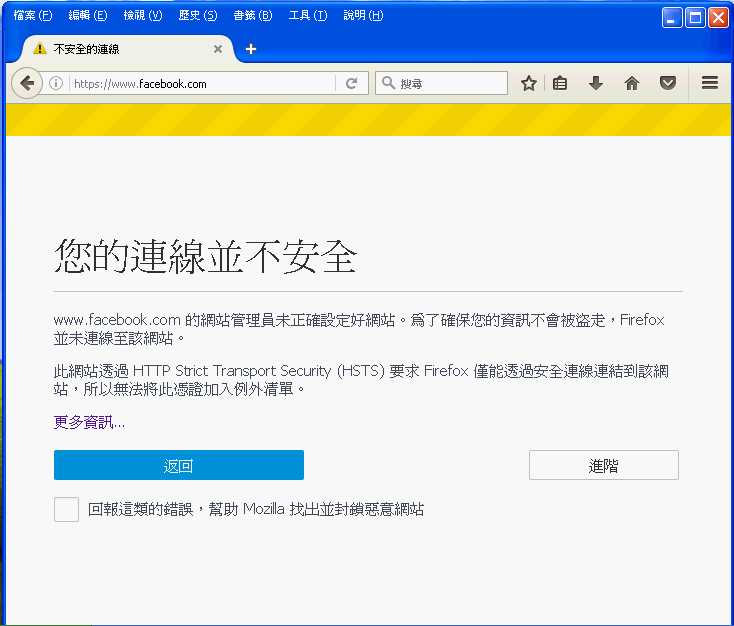Enable the 回報這類的錯誤 checkbox
734x626 pixels.
[x=66, y=509]
